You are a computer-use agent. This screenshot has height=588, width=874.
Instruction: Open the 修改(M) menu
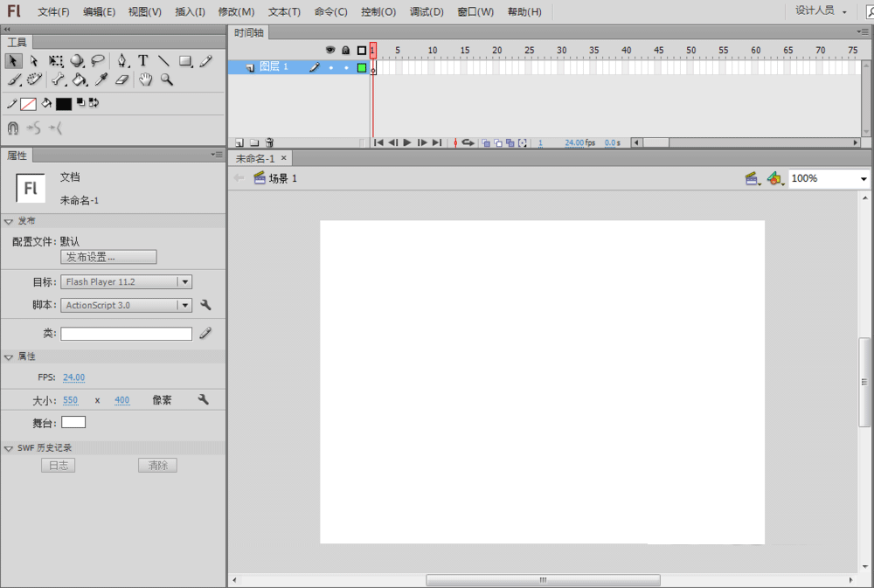click(x=236, y=11)
